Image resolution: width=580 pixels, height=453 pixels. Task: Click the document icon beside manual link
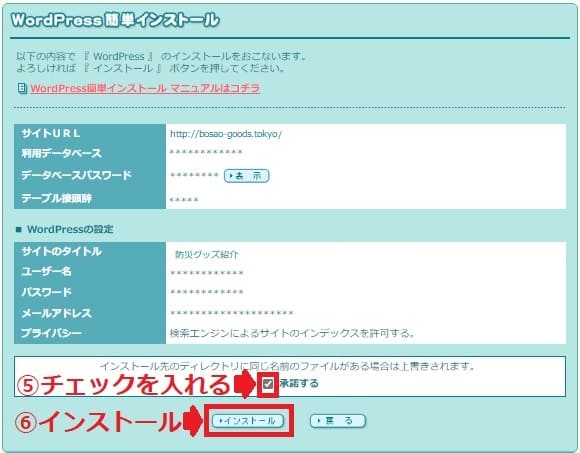click(22, 88)
